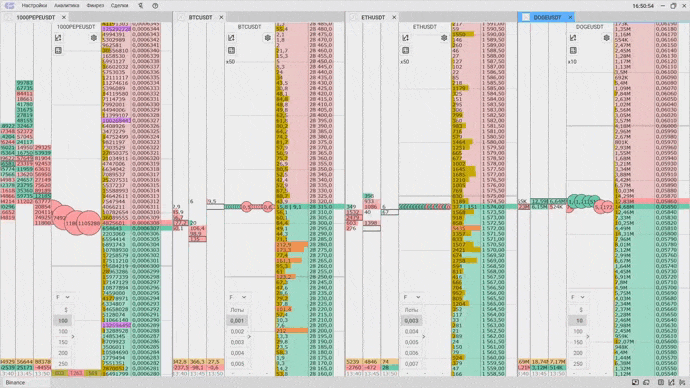Image resolution: width=690 pixels, height=388 pixels.
Task: Expand the F dropdown in the BTCUSDT panel
Action: pos(237,297)
